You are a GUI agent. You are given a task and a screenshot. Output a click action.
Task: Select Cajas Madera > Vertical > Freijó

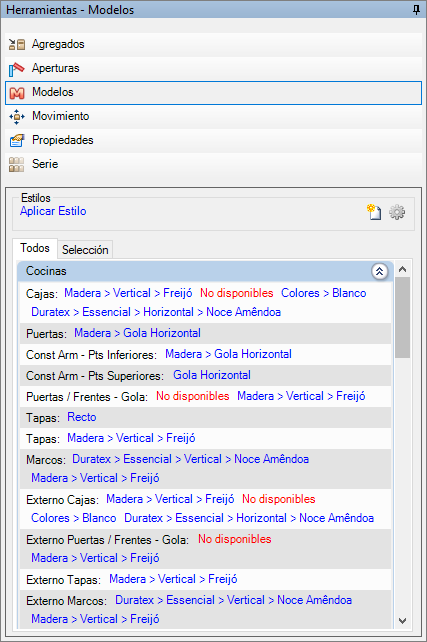[x=128, y=293]
